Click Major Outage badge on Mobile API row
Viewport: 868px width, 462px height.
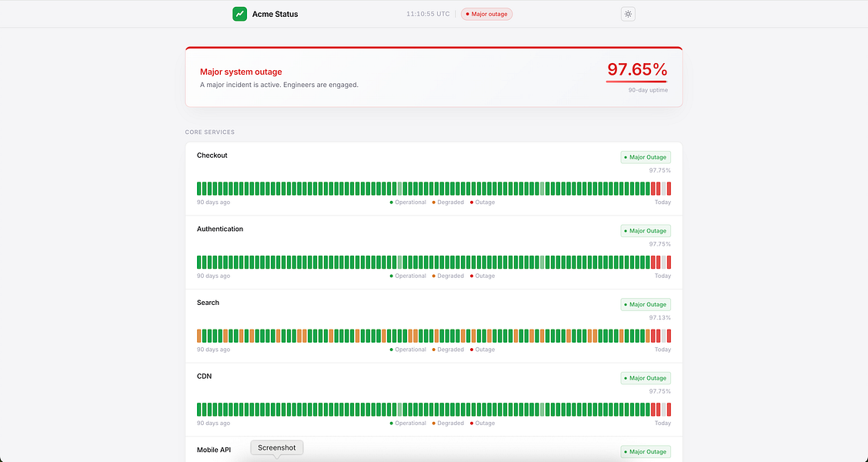pyautogui.click(x=646, y=452)
